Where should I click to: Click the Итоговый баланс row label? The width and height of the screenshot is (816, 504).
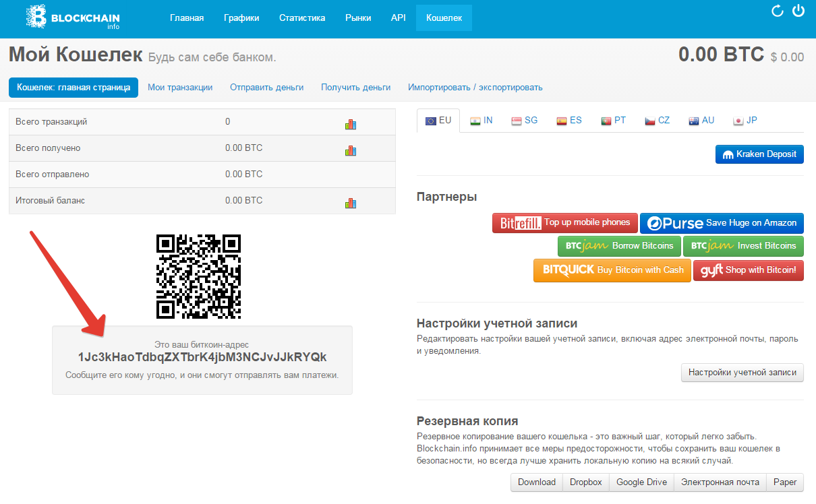point(51,201)
